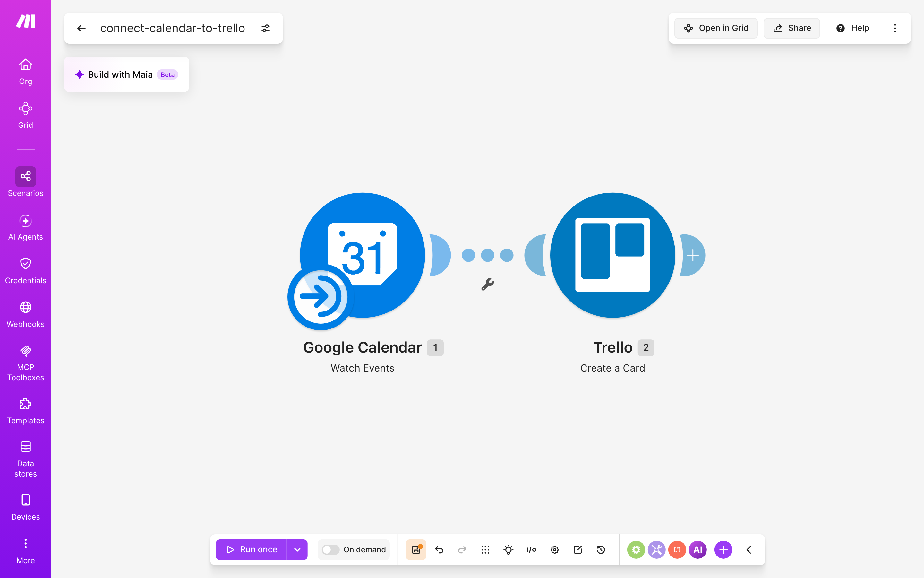Open the Help menu
924x578 pixels.
(852, 28)
